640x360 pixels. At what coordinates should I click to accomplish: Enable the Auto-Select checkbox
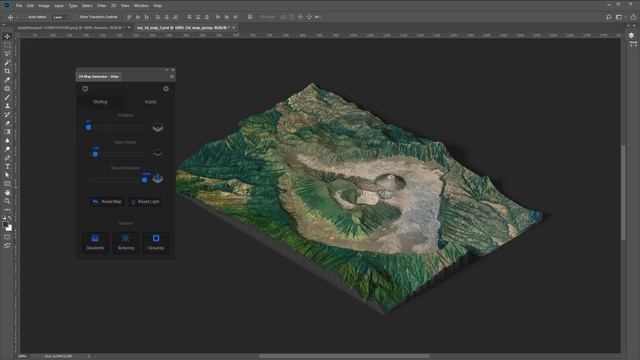tap(25, 17)
